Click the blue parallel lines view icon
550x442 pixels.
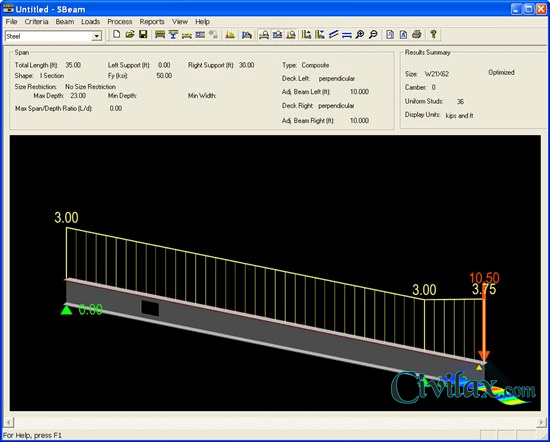(347, 34)
